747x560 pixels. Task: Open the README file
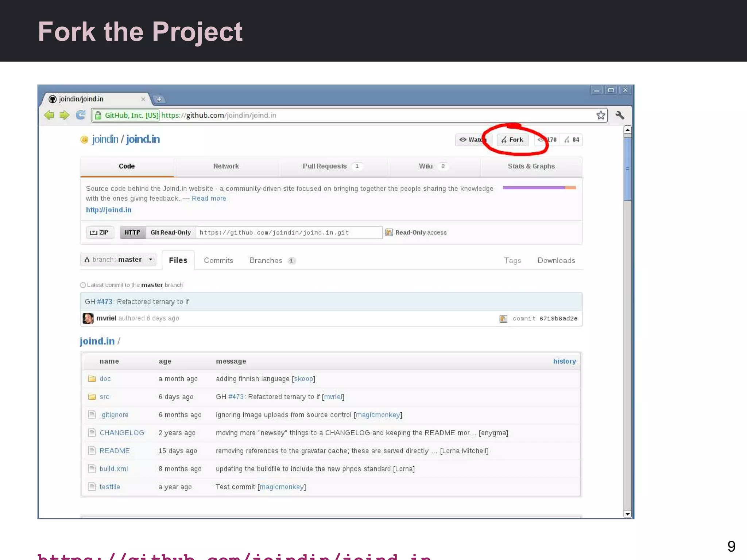pos(115,451)
